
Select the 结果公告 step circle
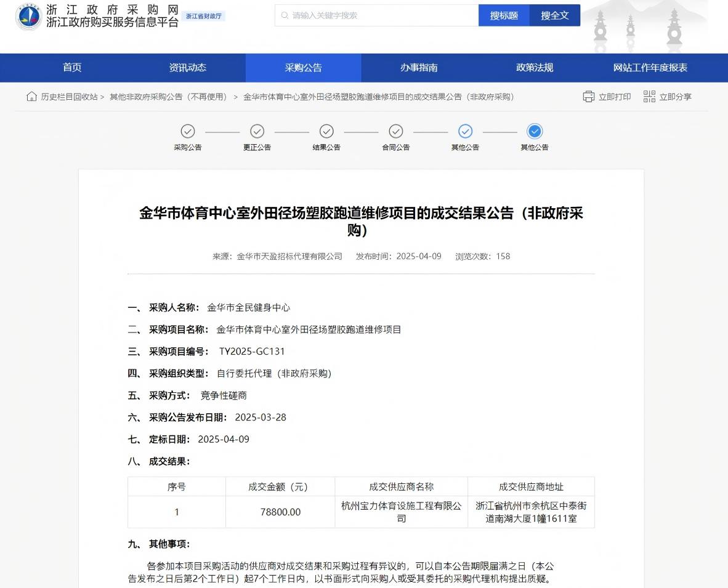[x=326, y=131]
